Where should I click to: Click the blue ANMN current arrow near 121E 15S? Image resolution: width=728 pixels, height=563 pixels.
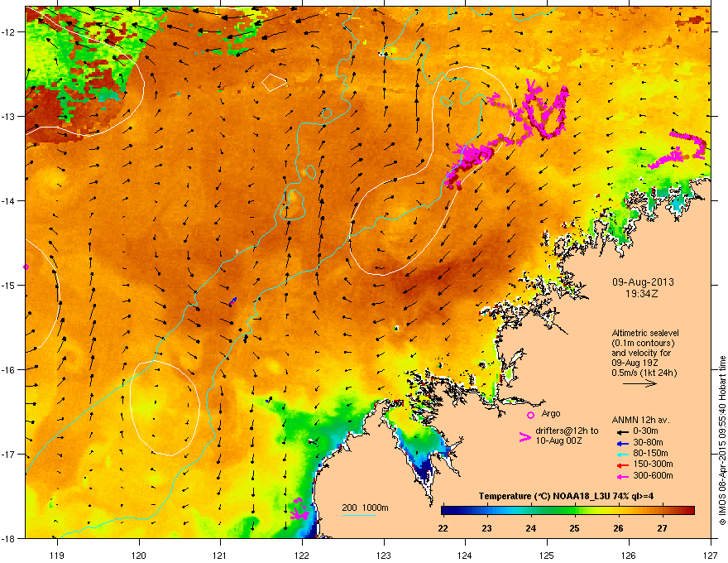coord(233,301)
